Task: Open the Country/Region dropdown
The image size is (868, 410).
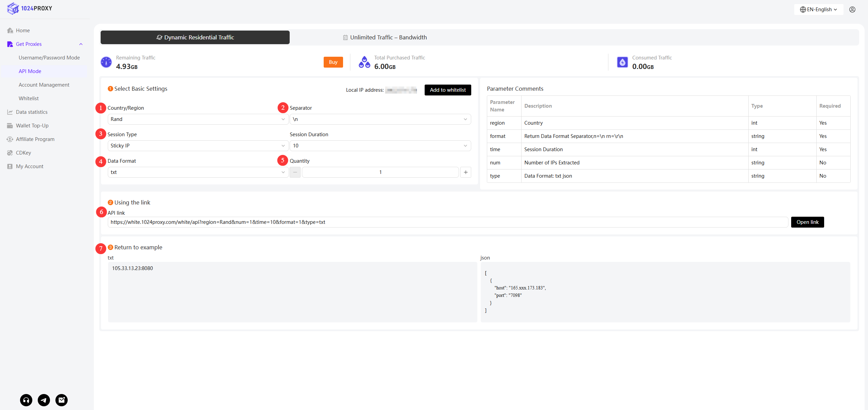Action: coord(198,119)
